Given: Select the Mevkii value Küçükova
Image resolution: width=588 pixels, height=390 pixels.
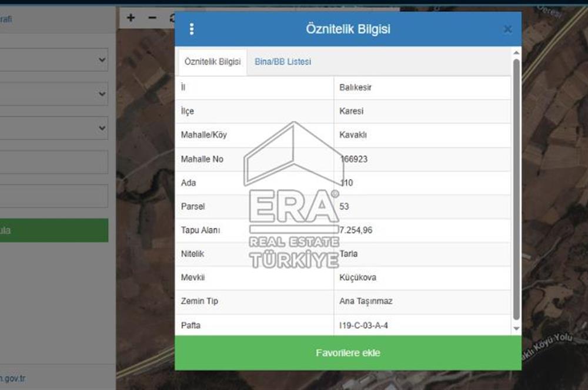Looking at the screenshot, I should (358, 278).
